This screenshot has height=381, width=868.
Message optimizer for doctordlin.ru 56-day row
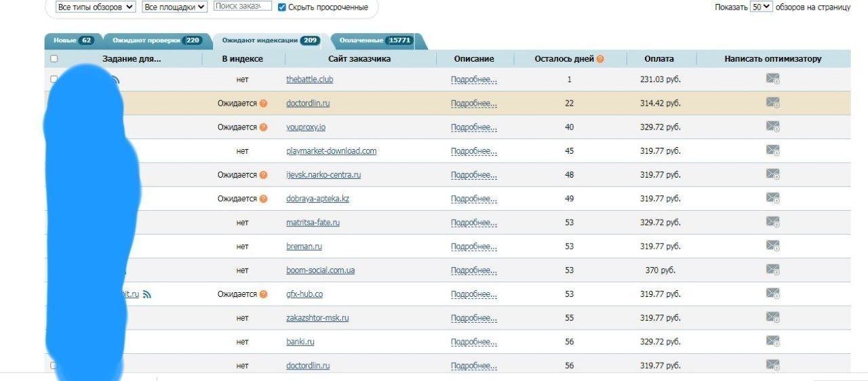pyautogui.click(x=772, y=365)
